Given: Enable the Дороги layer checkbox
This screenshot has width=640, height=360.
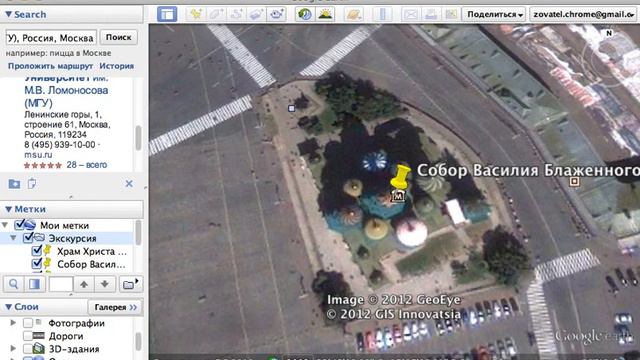Looking at the screenshot, I should (28, 336).
